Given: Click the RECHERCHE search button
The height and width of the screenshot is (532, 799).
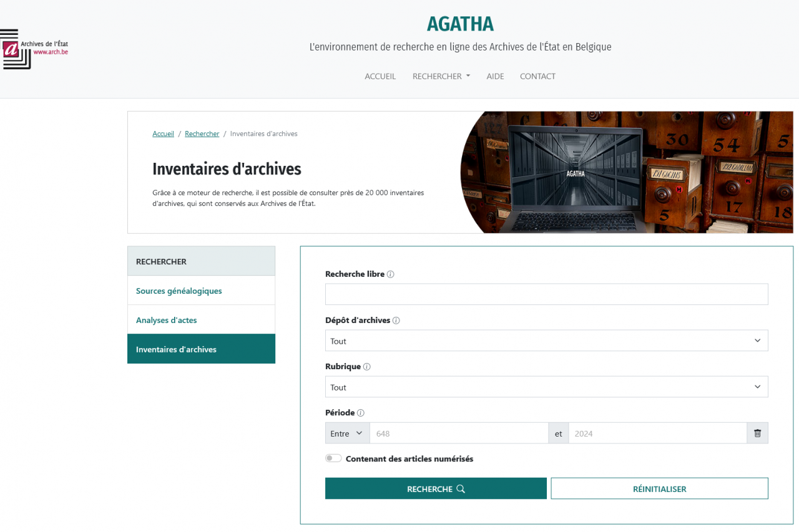Looking at the screenshot, I should [x=436, y=489].
